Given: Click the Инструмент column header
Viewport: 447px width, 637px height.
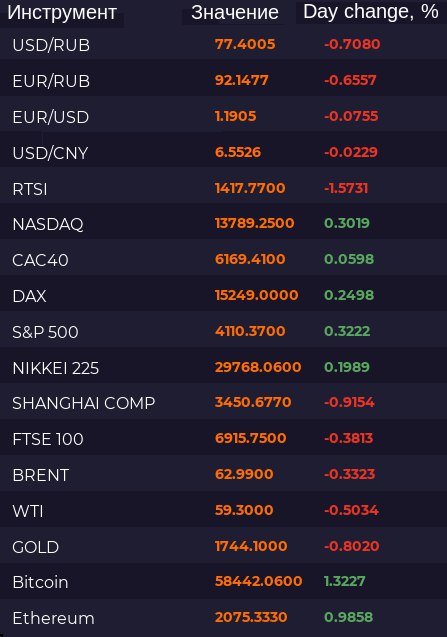Looking at the screenshot, I should (62, 13).
